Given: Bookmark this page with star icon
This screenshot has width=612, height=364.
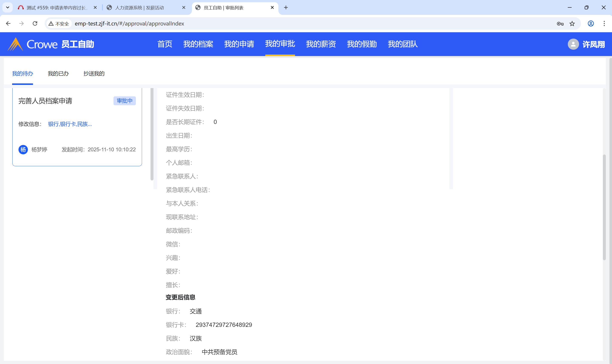Looking at the screenshot, I should coord(572,24).
